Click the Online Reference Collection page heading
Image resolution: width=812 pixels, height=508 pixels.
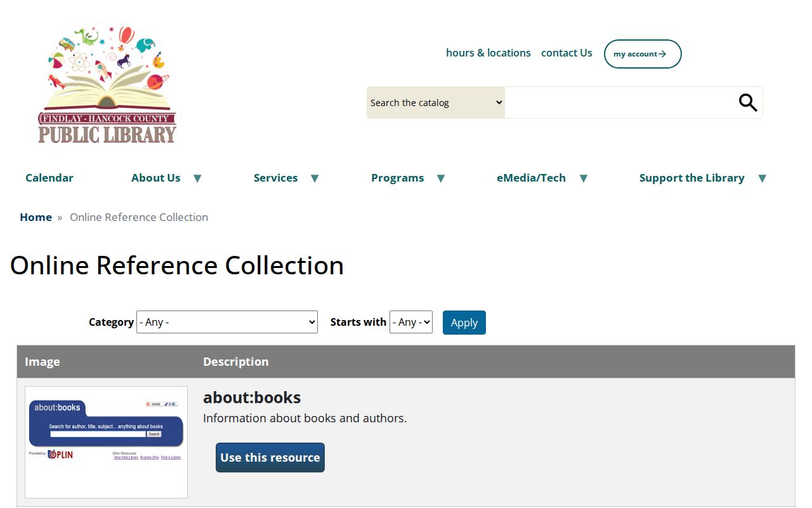click(177, 265)
